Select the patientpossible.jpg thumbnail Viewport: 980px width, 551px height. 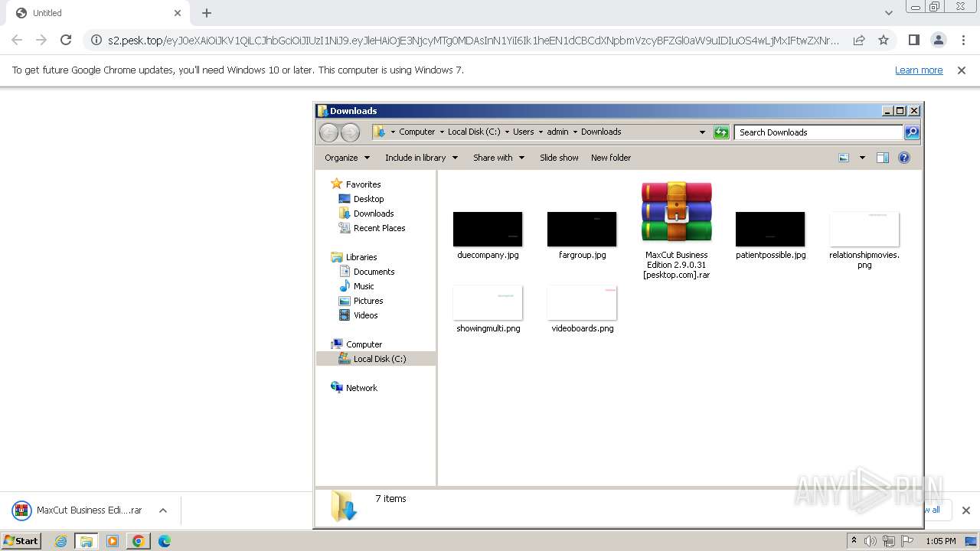(770, 230)
